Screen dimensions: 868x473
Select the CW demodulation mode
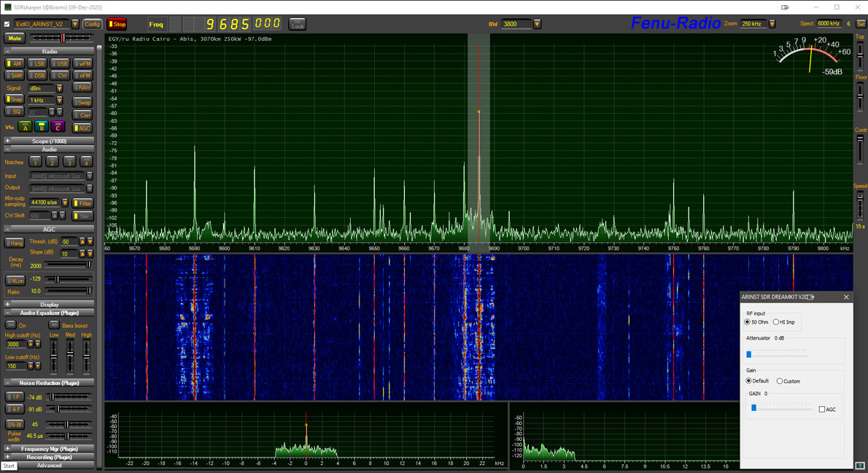tap(59, 75)
